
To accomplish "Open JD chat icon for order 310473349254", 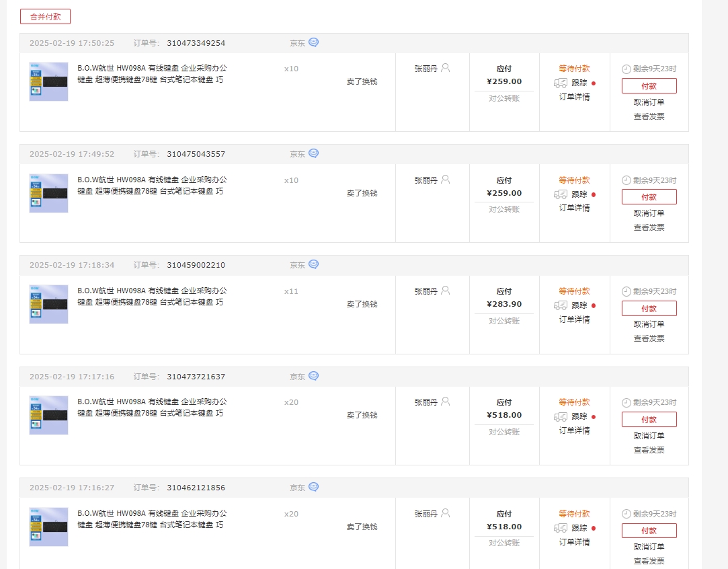I will [314, 42].
